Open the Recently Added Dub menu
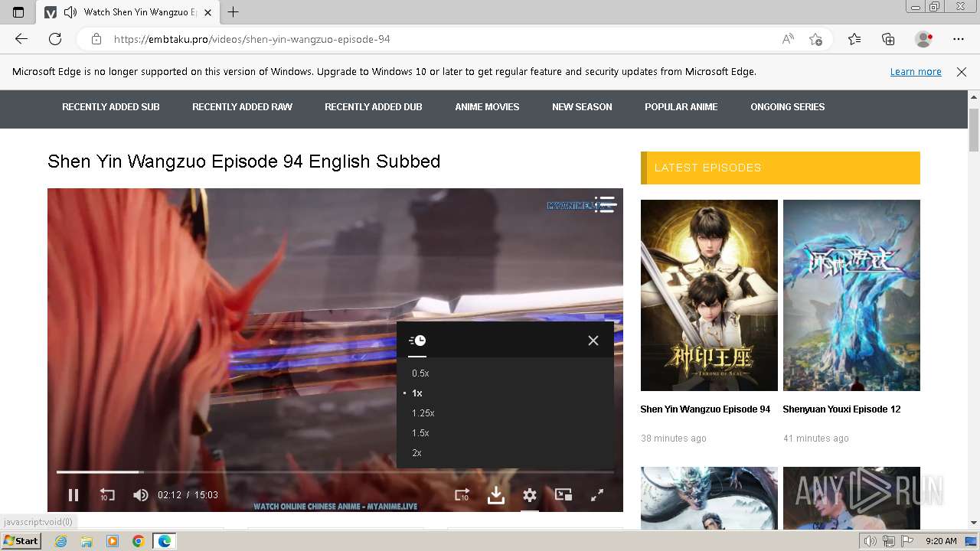This screenshot has width=980, height=551. pos(374,107)
